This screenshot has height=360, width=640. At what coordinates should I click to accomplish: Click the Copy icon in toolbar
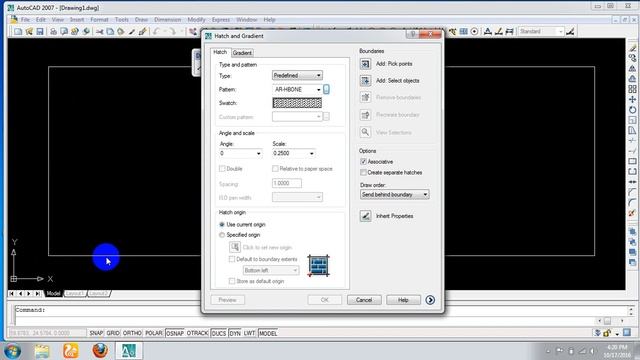coord(110,31)
